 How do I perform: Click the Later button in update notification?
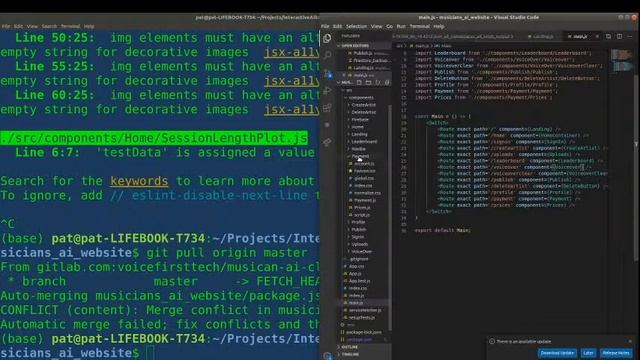[x=588, y=353]
